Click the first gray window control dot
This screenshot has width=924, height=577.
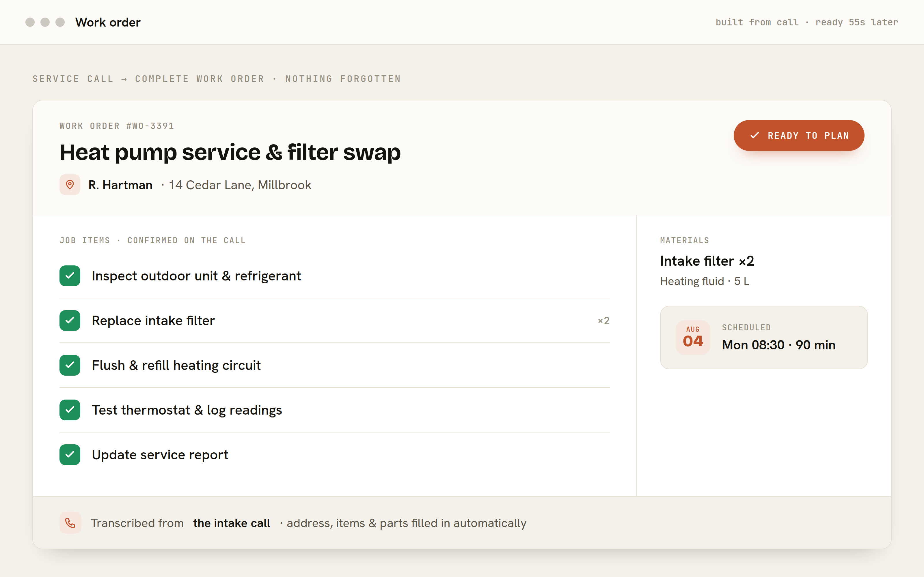(30, 22)
